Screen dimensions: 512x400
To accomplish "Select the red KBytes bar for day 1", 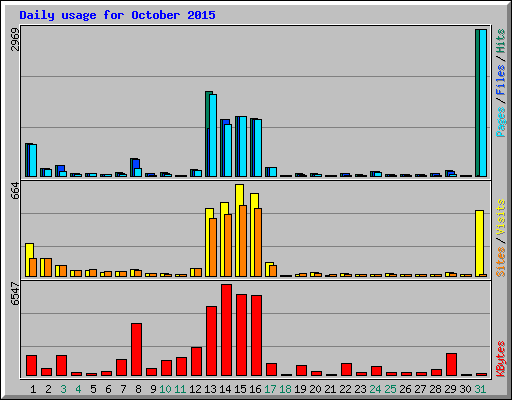I will (x=31, y=365).
